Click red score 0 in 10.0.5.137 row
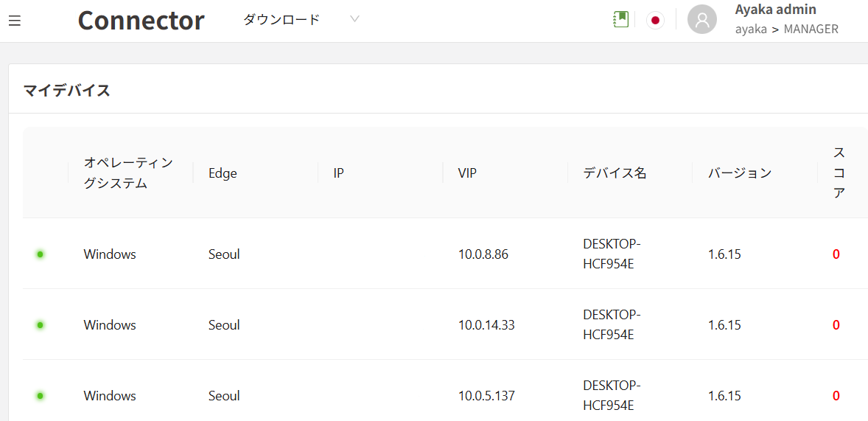Viewport: 868px width, 421px height. pyautogui.click(x=836, y=396)
